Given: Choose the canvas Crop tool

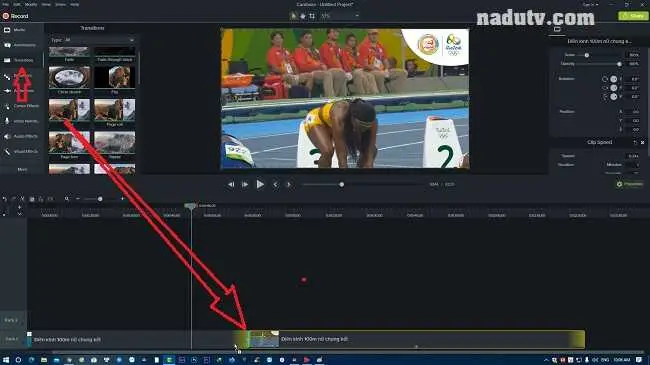Looking at the screenshot, I should tap(312, 16).
